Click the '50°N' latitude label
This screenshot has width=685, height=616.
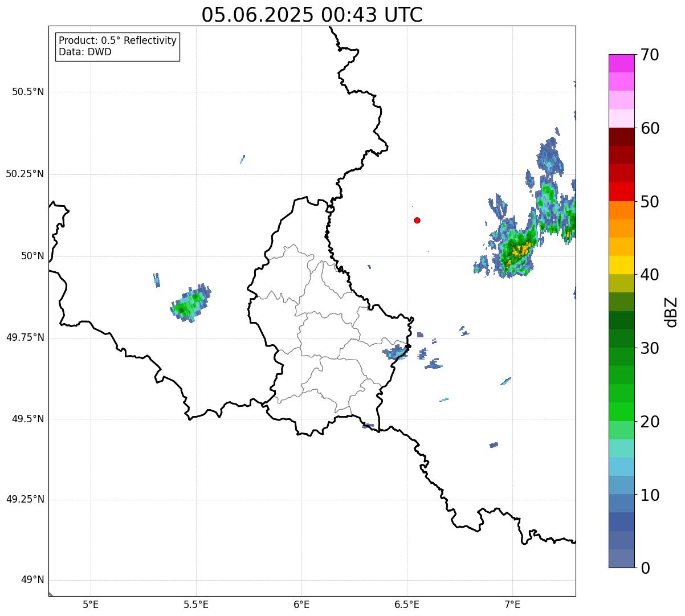click(32, 256)
